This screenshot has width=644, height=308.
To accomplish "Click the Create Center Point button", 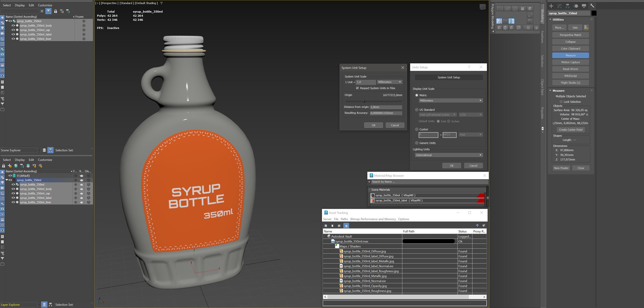I will [571, 130].
